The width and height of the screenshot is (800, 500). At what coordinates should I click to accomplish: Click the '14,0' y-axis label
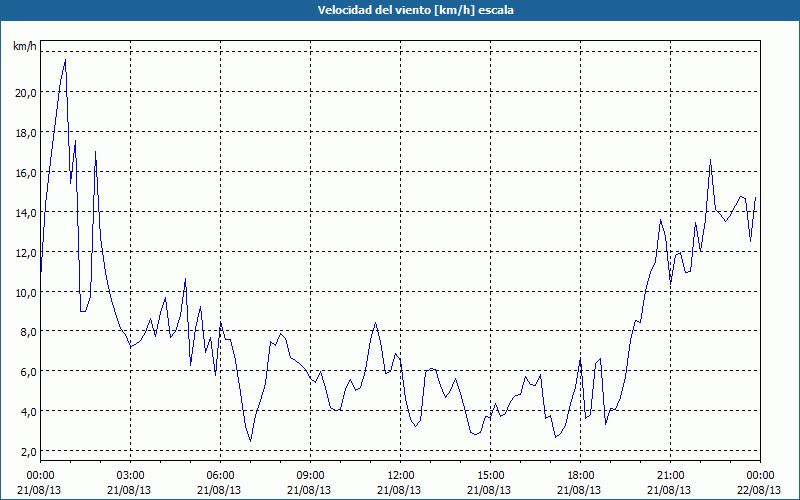pyautogui.click(x=26, y=212)
